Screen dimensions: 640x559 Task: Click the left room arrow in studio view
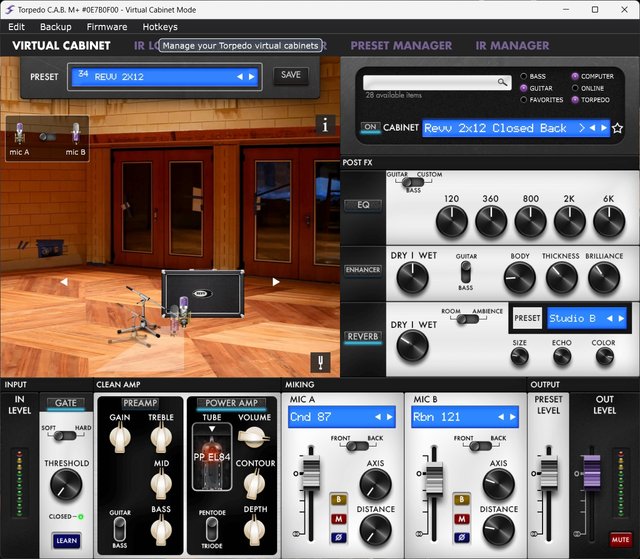[x=64, y=282]
